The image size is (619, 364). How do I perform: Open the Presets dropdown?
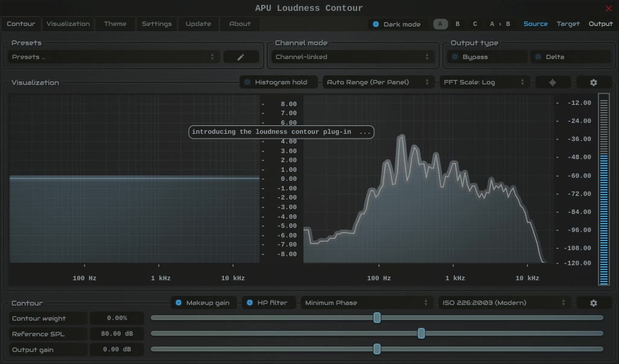coord(113,57)
